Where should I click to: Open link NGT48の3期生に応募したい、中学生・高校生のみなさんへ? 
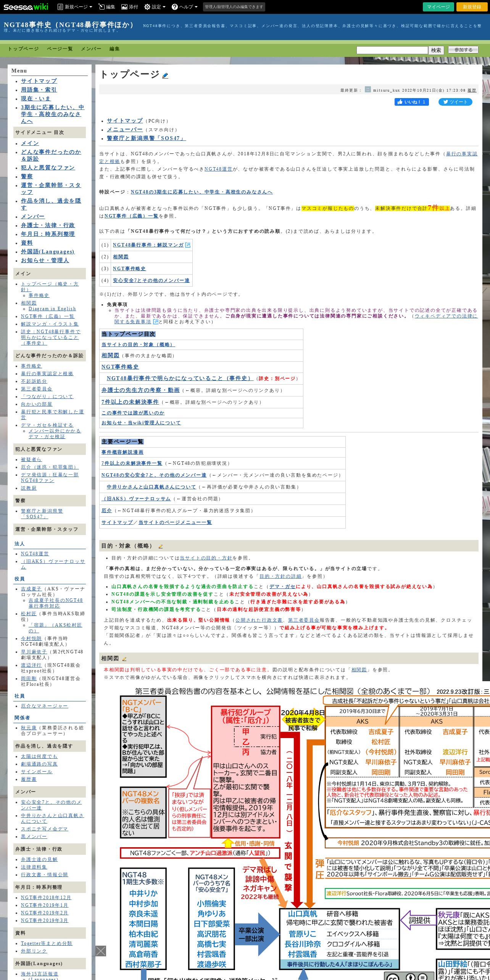pos(201,192)
